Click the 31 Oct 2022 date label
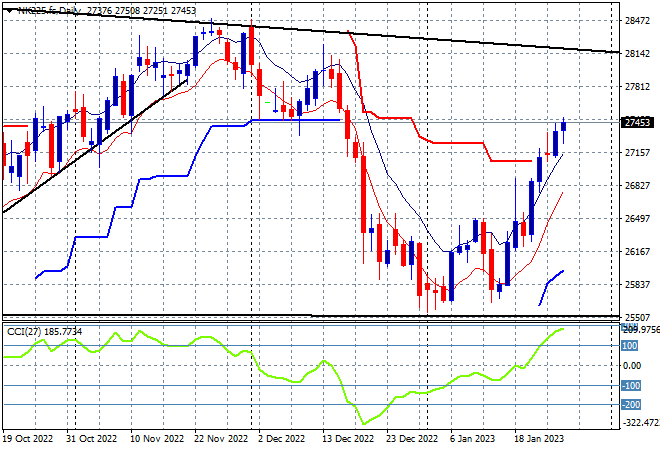 [91, 439]
